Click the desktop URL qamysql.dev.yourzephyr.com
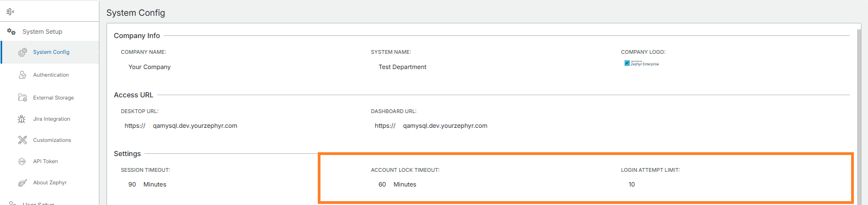The width and height of the screenshot is (868, 205). point(195,126)
